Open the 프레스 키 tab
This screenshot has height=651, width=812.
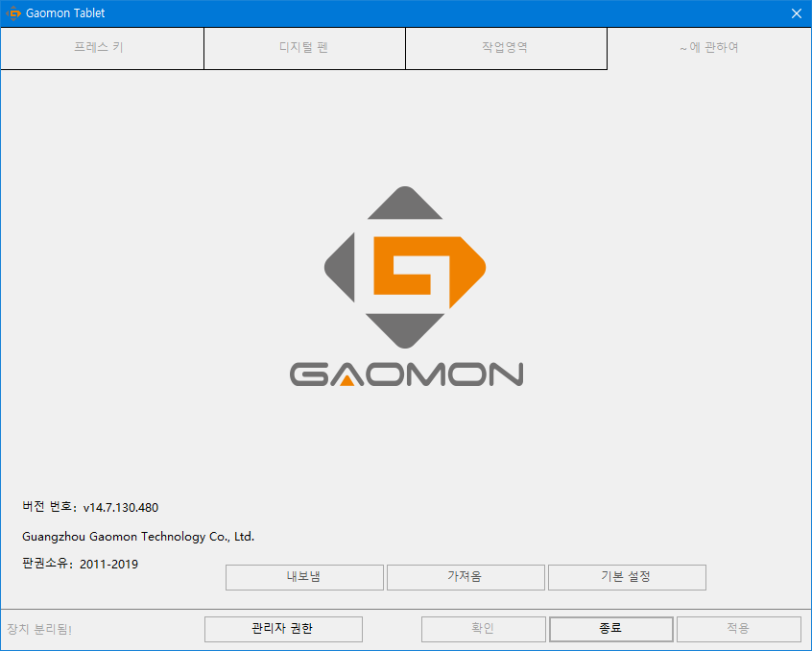(x=102, y=48)
